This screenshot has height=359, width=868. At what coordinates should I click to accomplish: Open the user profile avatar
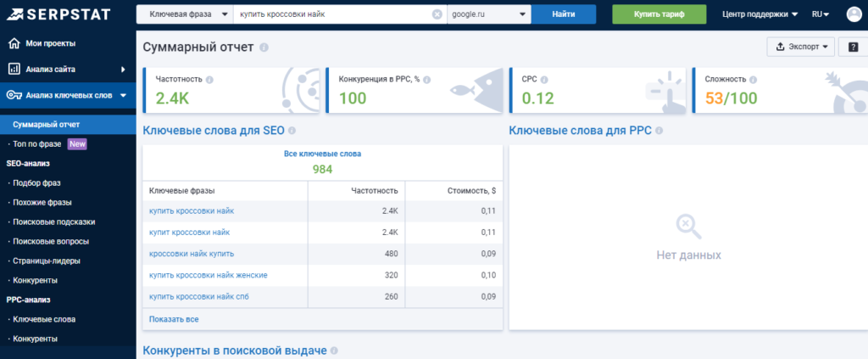pyautogui.click(x=854, y=14)
